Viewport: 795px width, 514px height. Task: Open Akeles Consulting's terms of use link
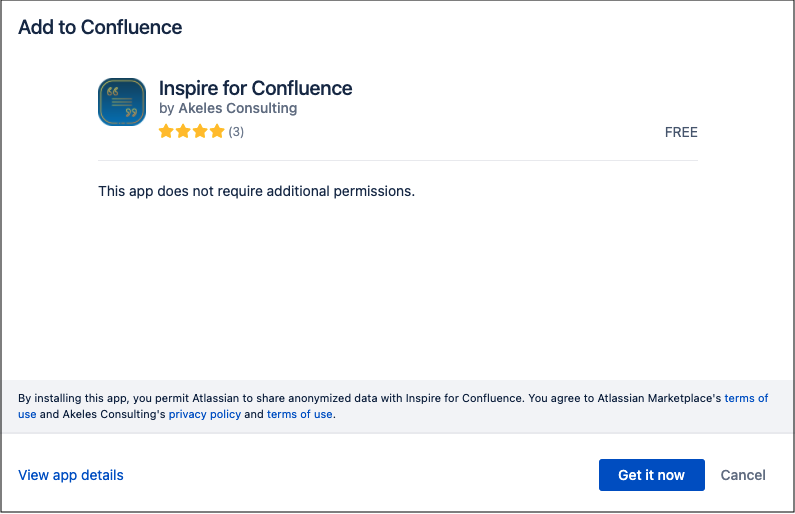coord(299,414)
